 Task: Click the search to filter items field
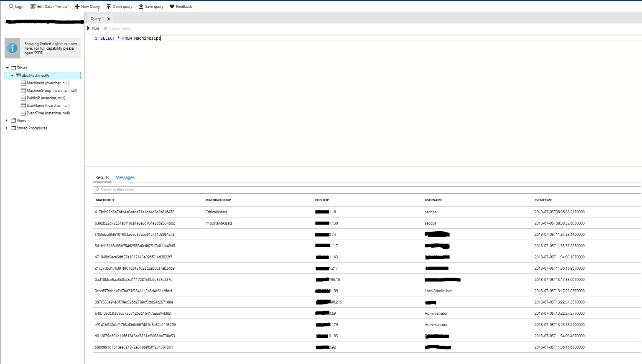pos(366,190)
